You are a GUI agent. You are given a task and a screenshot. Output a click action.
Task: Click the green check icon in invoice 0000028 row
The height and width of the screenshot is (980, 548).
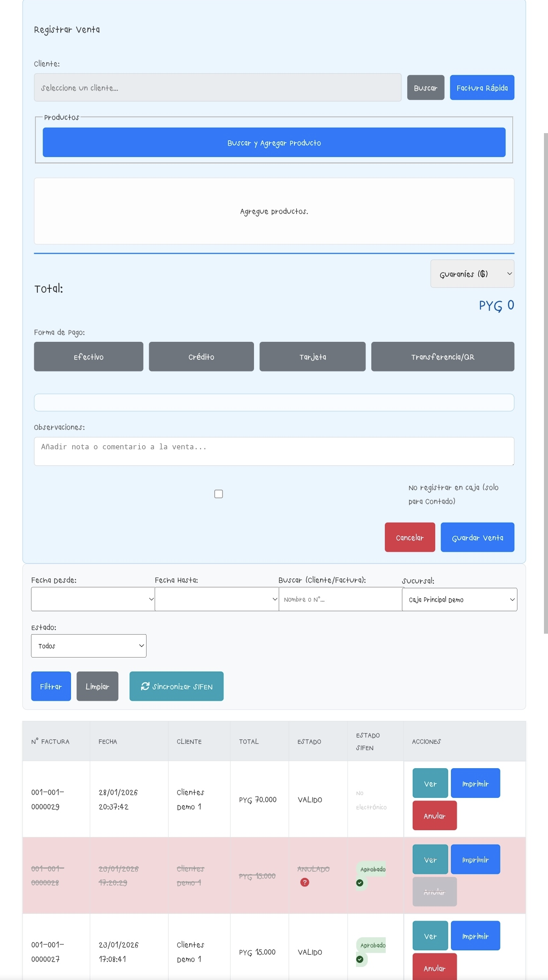(360, 883)
